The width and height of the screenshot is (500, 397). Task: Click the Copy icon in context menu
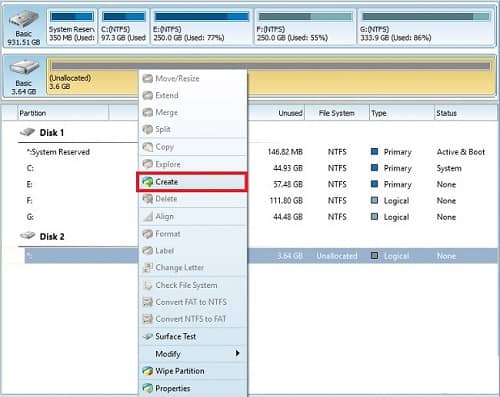point(147,147)
